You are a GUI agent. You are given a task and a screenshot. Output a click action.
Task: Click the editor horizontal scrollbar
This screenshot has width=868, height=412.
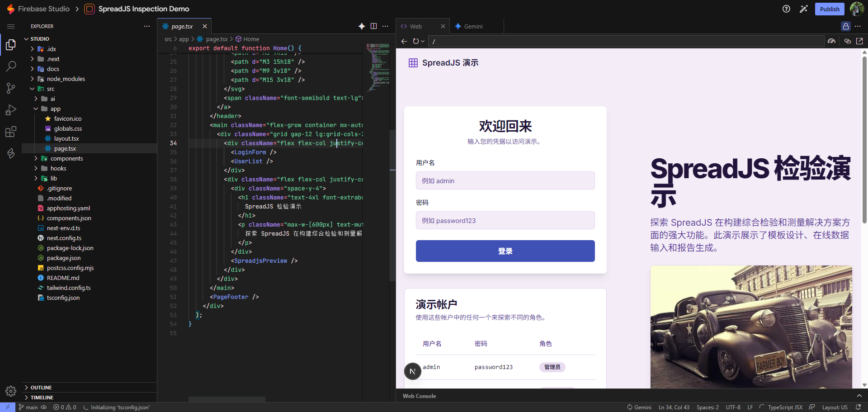227,399
